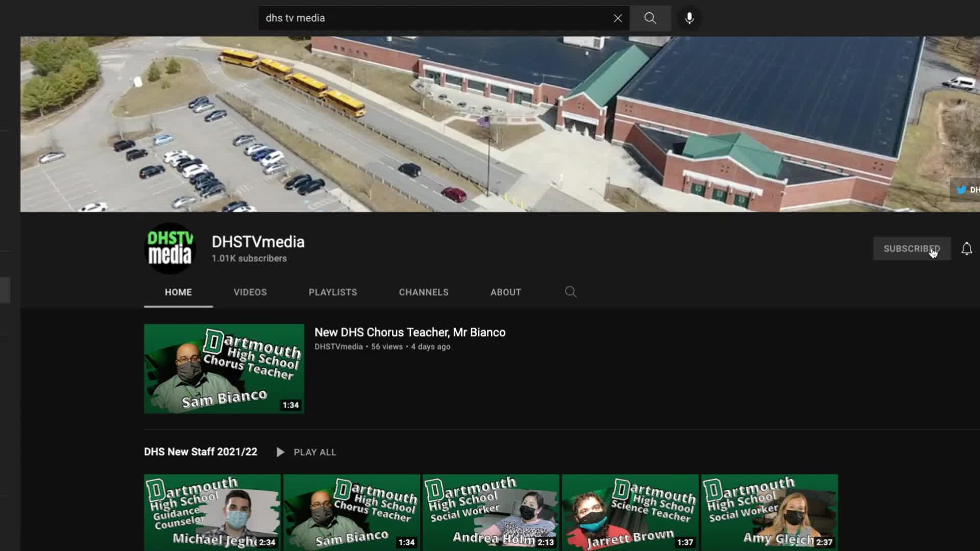Search within the DHSTVmedia channel
980x551 pixels.
pos(571,292)
